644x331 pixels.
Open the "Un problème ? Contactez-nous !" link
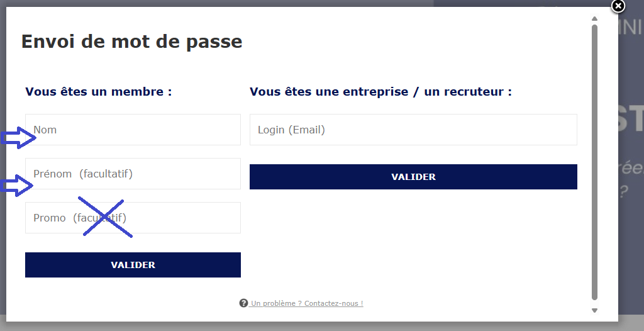tap(306, 303)
